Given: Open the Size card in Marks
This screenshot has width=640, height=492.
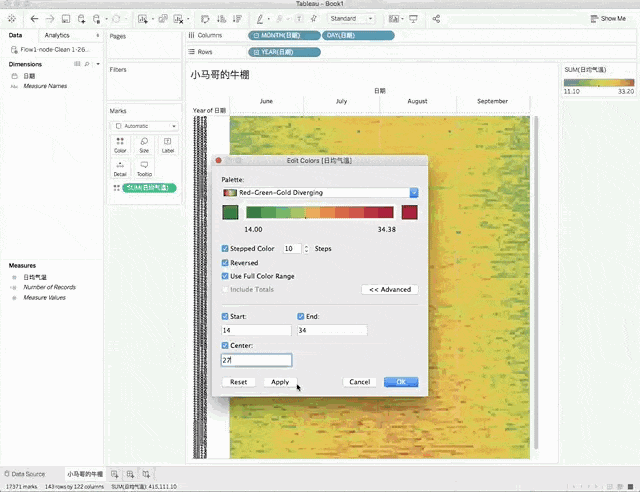Looking at the screenshot, I should 144,145.
